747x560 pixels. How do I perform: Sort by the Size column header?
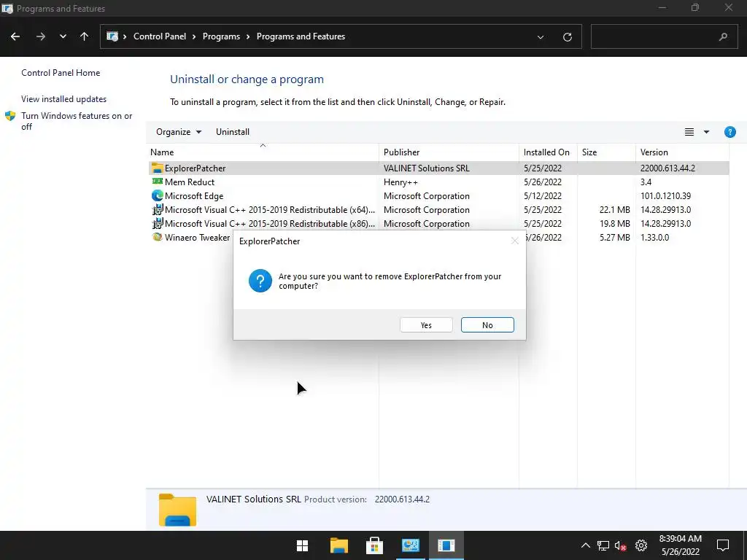pos(606,152)
